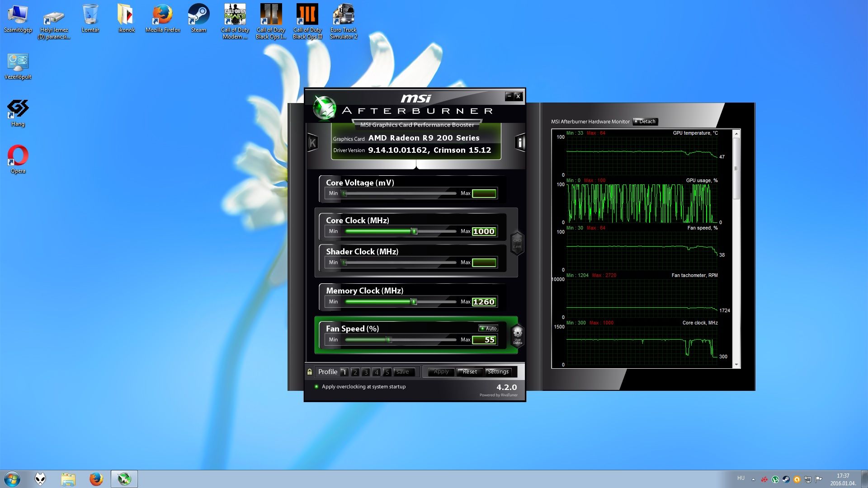Select Call of Duty Black Ops III shortcut
The height and width of the screenshot is (488, 868).
[x=307, y=22]
